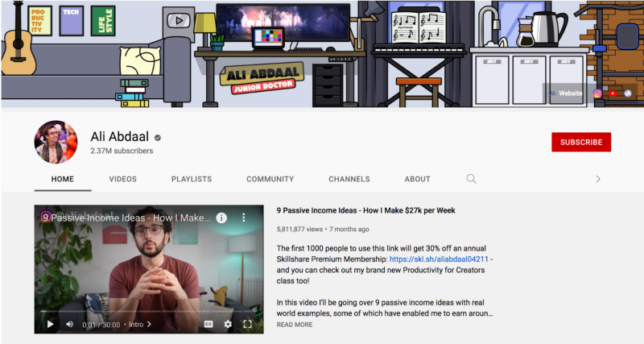Mute the video with speaker icon
This screenshot has width=644, height=344.
click(70, 325)
